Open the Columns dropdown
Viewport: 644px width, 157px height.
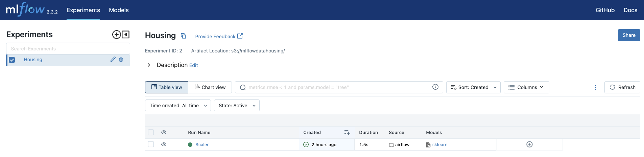(x=526, y=87)
